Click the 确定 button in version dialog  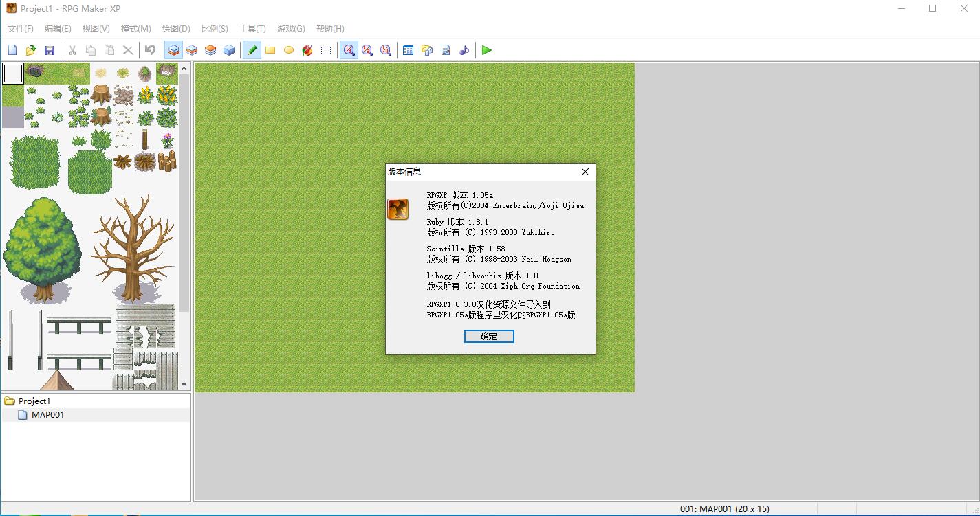click(489, 337)
